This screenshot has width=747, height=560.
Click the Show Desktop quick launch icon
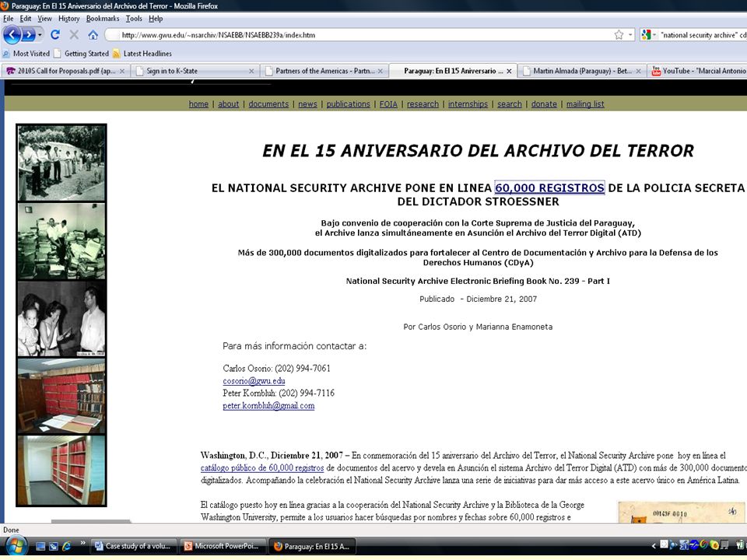click(x=40, y=546)
